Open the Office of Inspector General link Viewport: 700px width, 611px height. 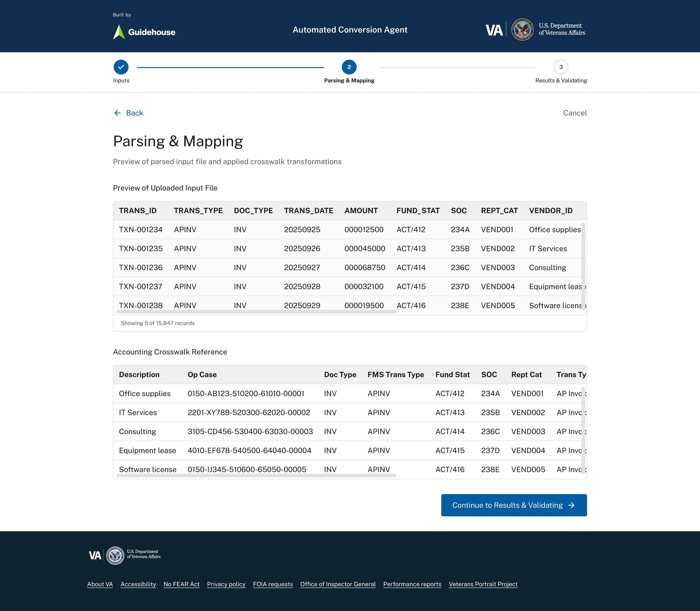[338, 584]
